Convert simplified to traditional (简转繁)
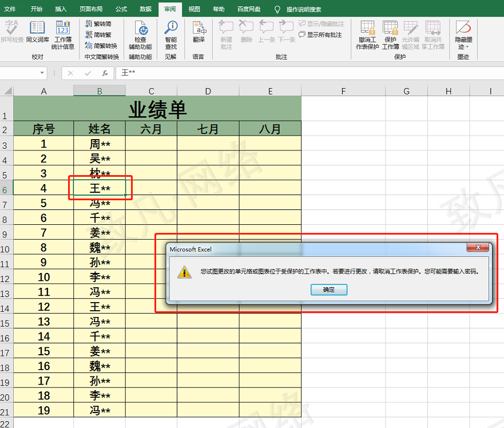The height and width of the screenshot is (428, 504). click(98, 35)
